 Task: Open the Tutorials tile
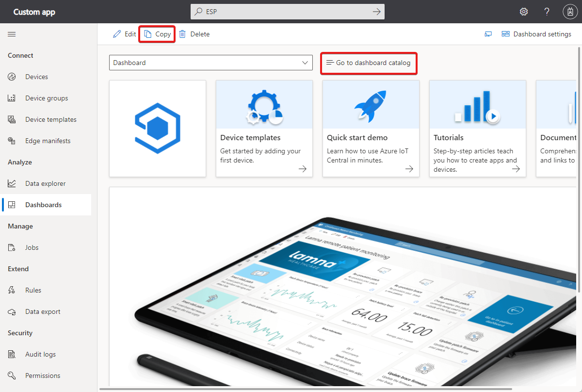[x=477, y=129]
